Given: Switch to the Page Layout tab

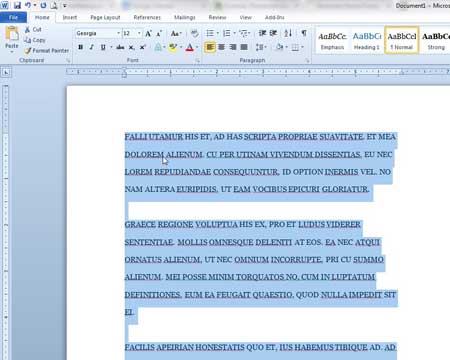Looking at the screenshot, I should [x=105, y=17].
